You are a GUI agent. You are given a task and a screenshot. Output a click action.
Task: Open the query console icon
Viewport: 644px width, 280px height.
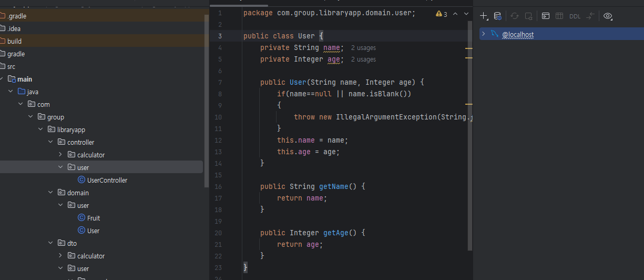(x=546, y=16)
